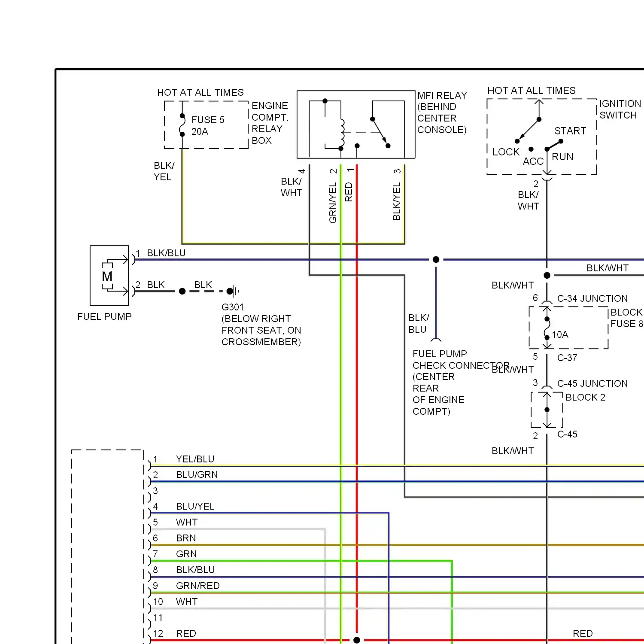
Task: Click the "BLOCK 2" label
Action: click(585, 397)
